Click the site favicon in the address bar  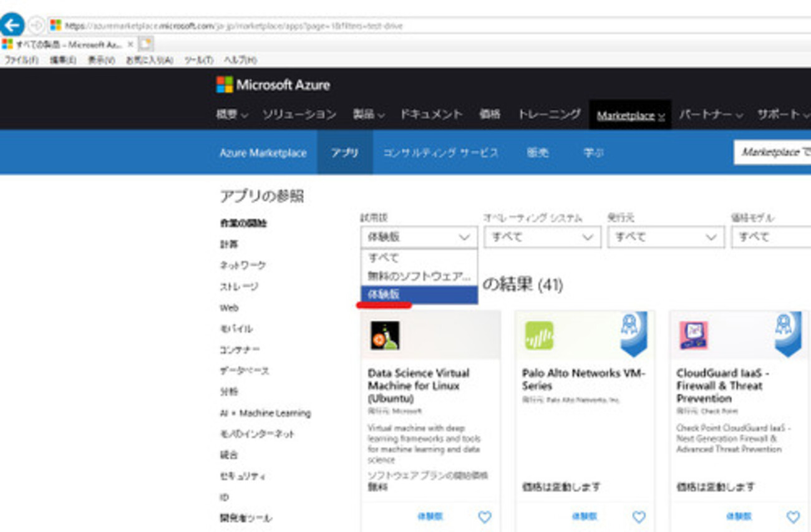[56, 26]
